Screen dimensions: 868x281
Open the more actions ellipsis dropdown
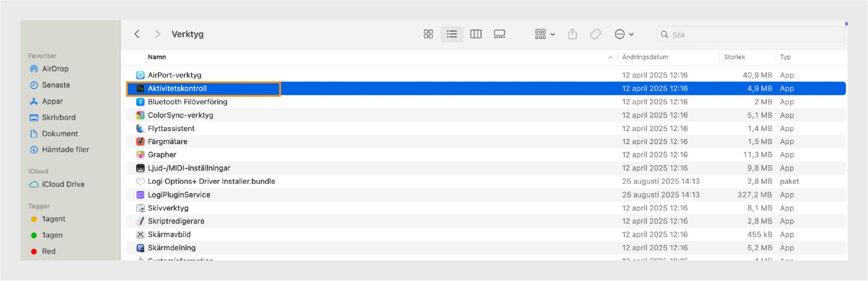(624, 34)
